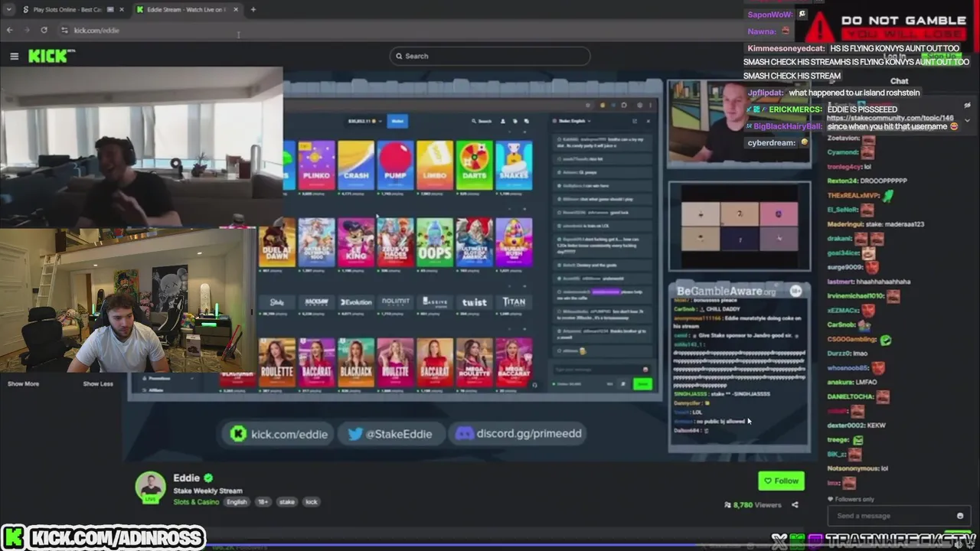Screen dimensions: 980x551
Task: Reload the kick.com/eddie page
Action: click(x=44, y=30)
